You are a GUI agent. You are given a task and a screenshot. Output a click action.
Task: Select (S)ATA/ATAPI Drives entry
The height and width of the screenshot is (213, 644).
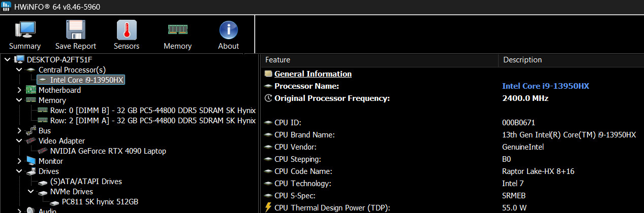point(86,181)
